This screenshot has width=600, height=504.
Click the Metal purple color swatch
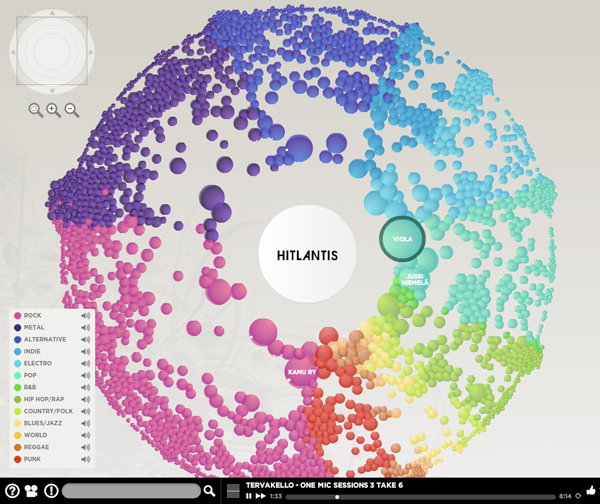pos(17,328)
